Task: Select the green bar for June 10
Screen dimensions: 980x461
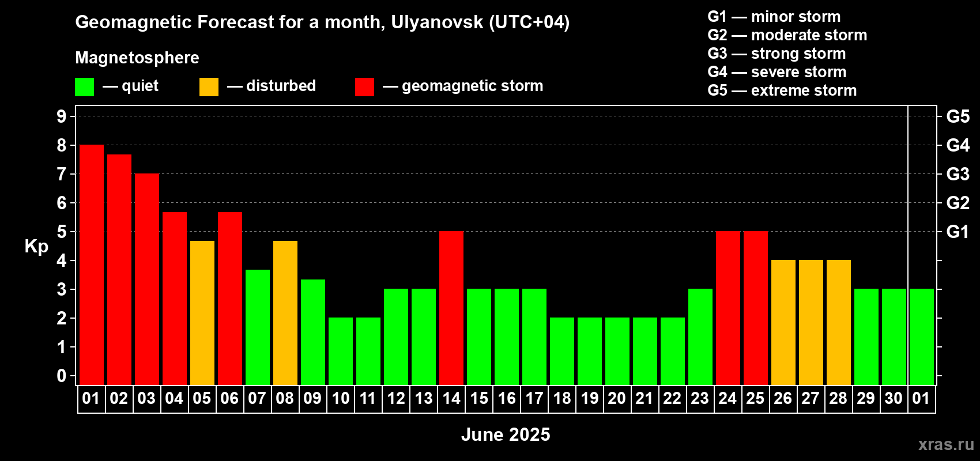Action: 341,352
